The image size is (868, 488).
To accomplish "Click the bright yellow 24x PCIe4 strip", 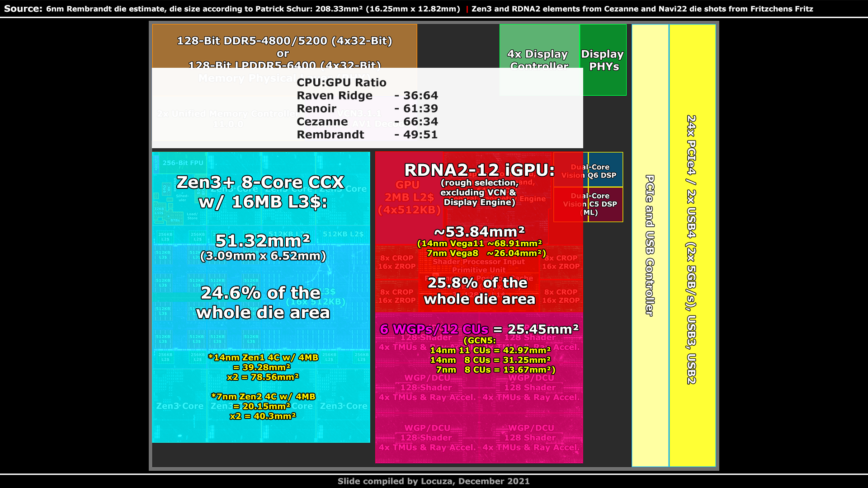I will click(692, 249).
